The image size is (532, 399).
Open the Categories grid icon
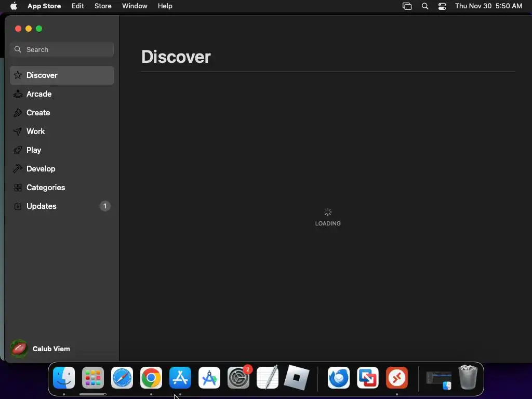(x=18, y=187)
